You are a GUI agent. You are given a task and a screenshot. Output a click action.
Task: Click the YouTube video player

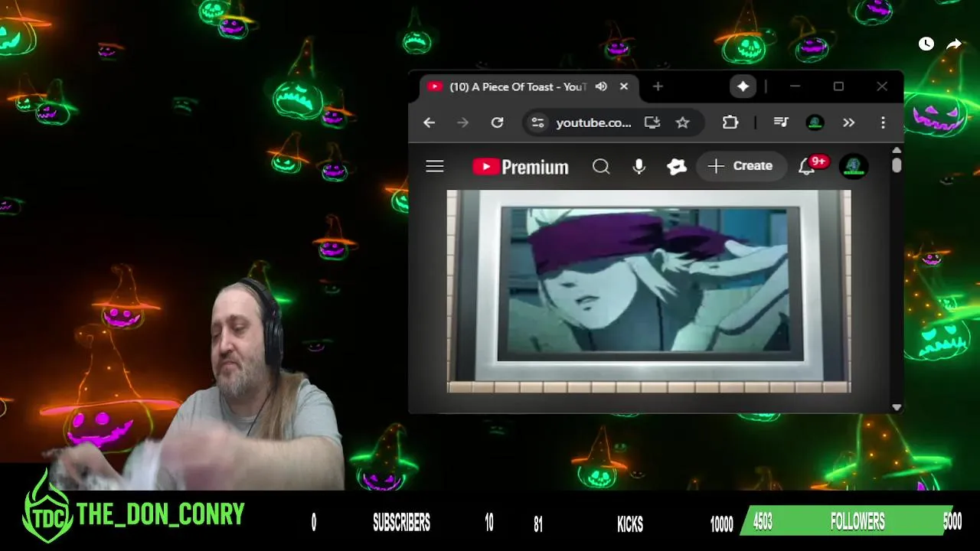click(x=648, y=292)
